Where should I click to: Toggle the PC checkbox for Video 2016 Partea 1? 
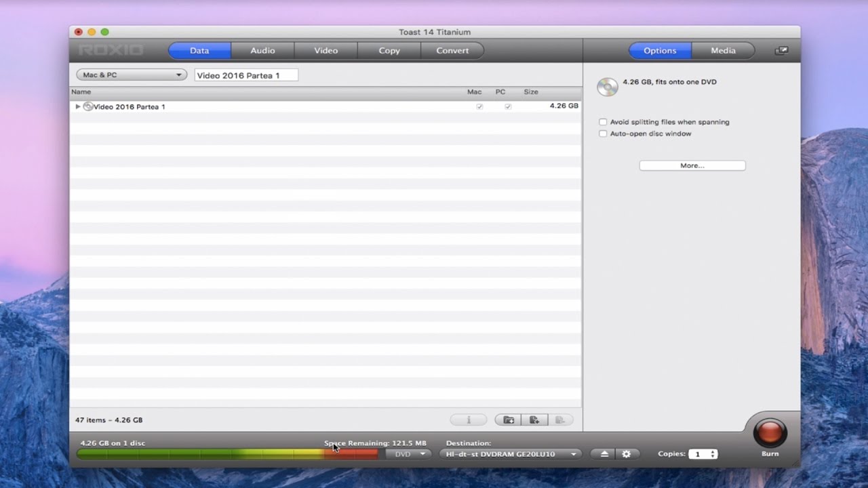coord(507,106)
